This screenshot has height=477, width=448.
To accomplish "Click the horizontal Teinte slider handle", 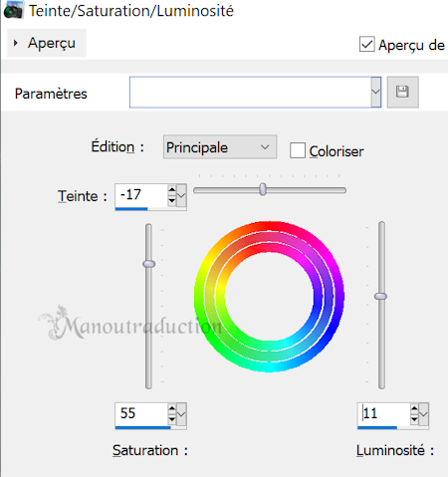I will tap(263, 189).
